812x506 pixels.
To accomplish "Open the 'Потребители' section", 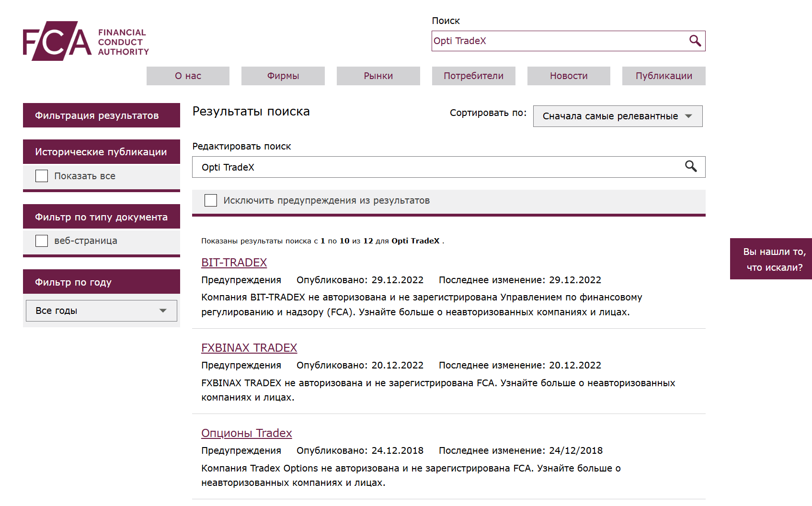I will click(473, 76).
